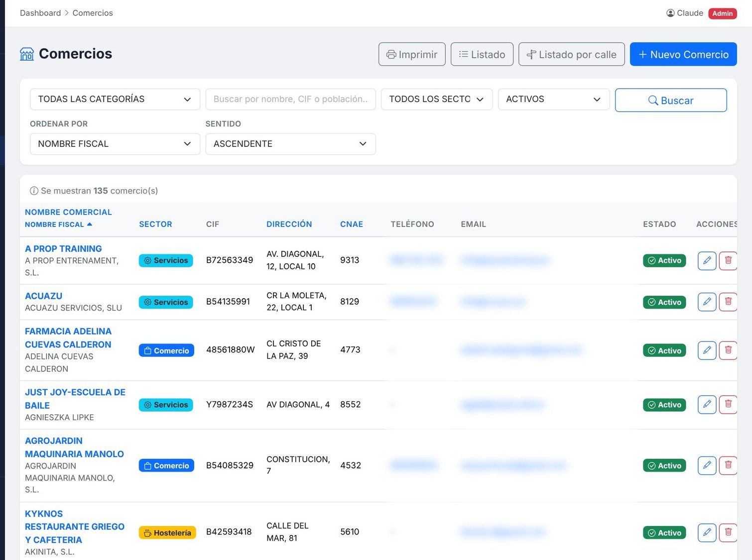Delete KYKNOS Restaurante Griego row
This screenshot has width=752, height=560.
pyautogui.click(x=728, y=533)
